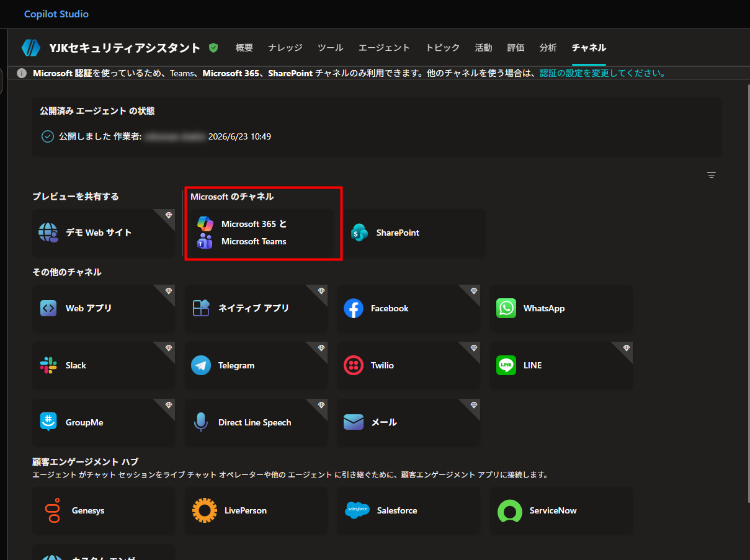Open the トピック tab
Viewport: 750px width, 560px height.
click(442, 48)
